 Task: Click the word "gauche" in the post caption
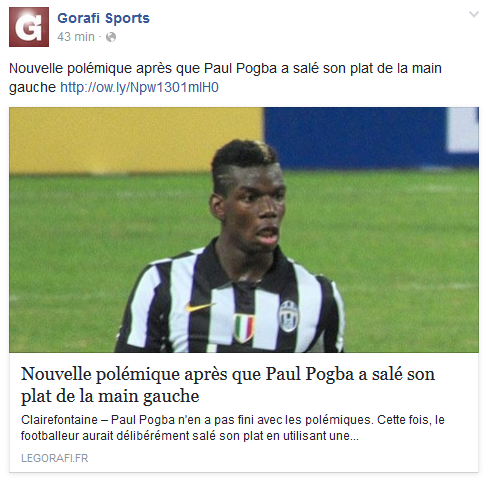(32, 88)
